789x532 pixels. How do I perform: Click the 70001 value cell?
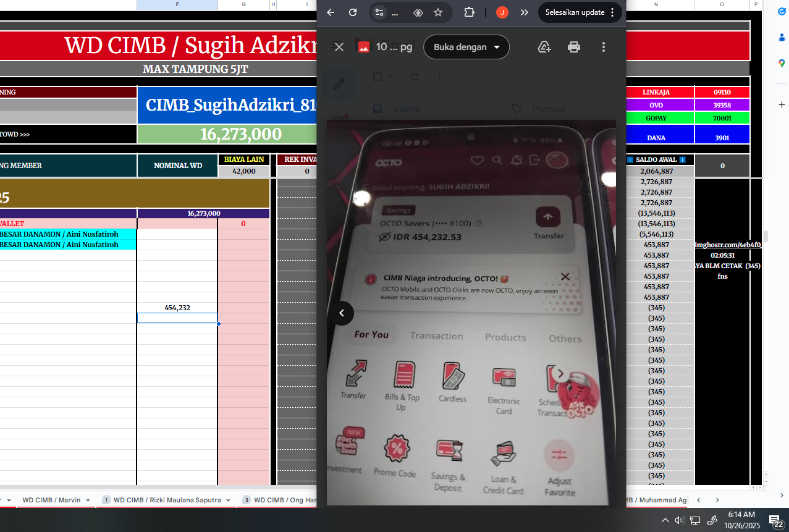coord(722,117)
